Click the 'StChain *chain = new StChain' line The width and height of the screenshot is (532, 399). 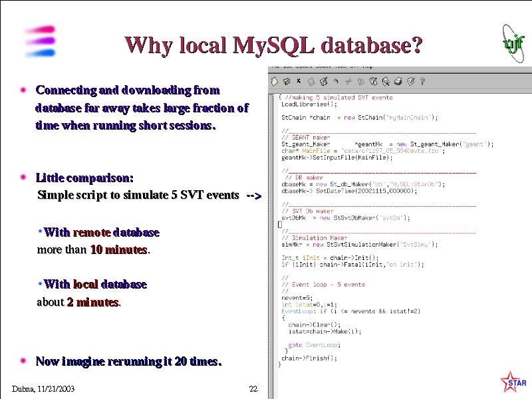[359, 118]
